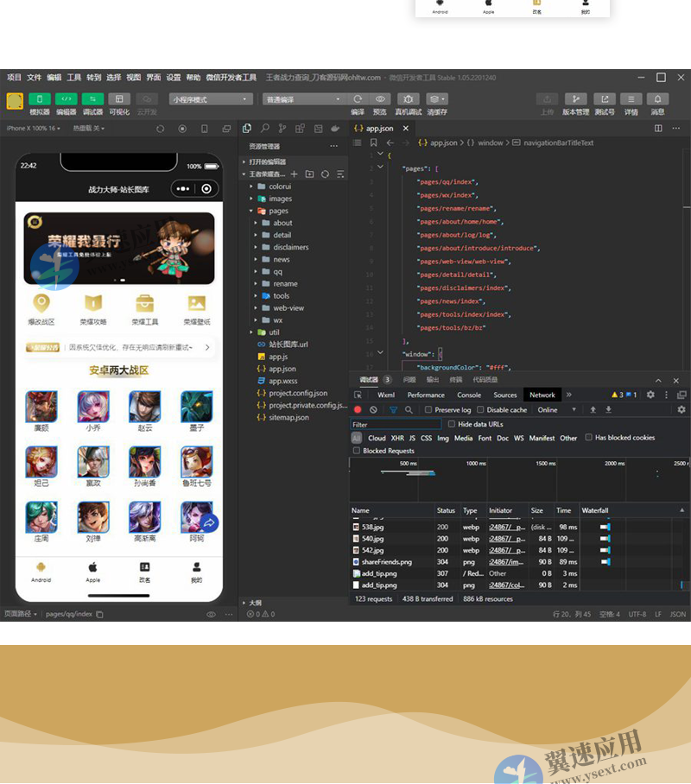This screenshot has width=691, height=784.
Task: Open app.wxss in the file tree
Action: pos(282,381)
